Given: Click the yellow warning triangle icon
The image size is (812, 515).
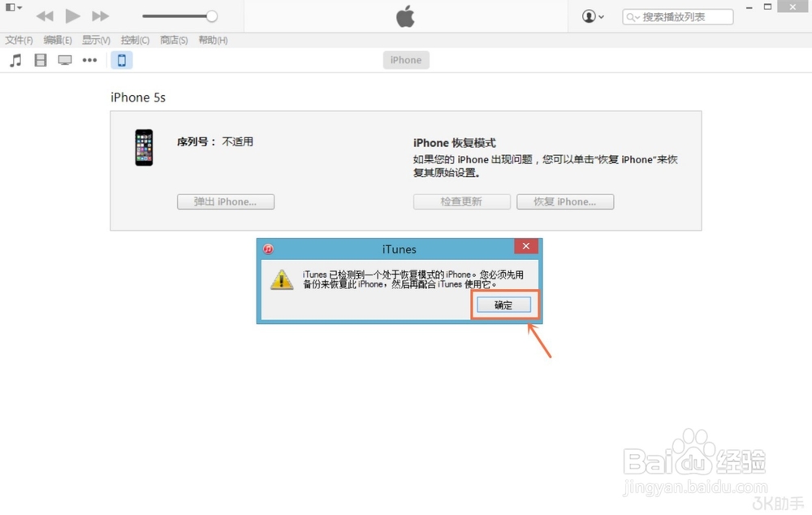Looking at the screenshot, I should coord(282,279).
